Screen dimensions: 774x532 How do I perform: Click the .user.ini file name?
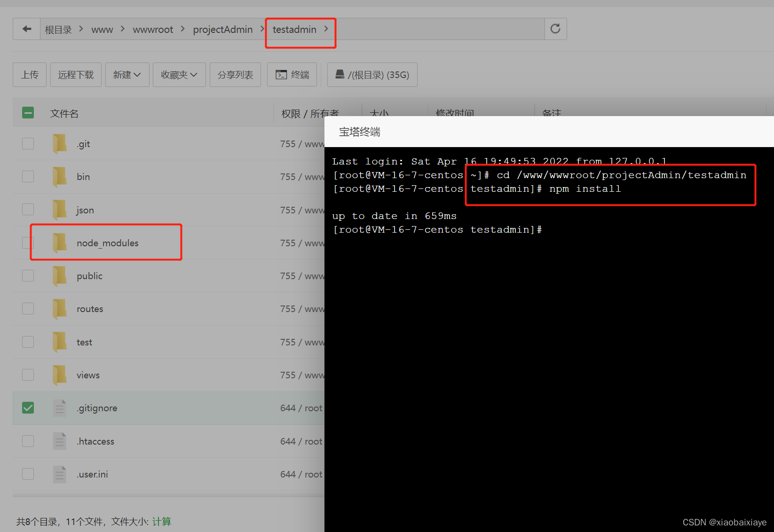[x=93, y=474]
